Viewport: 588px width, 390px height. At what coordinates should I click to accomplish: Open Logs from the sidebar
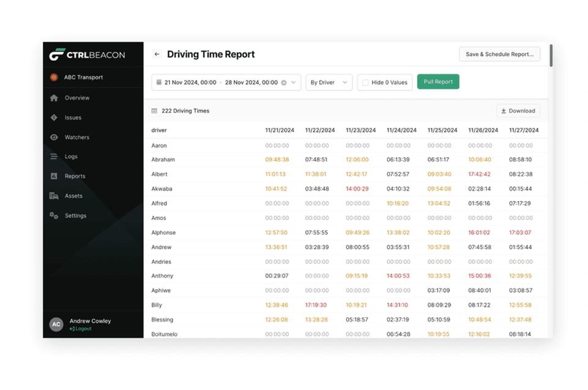(x=71, y=156)
